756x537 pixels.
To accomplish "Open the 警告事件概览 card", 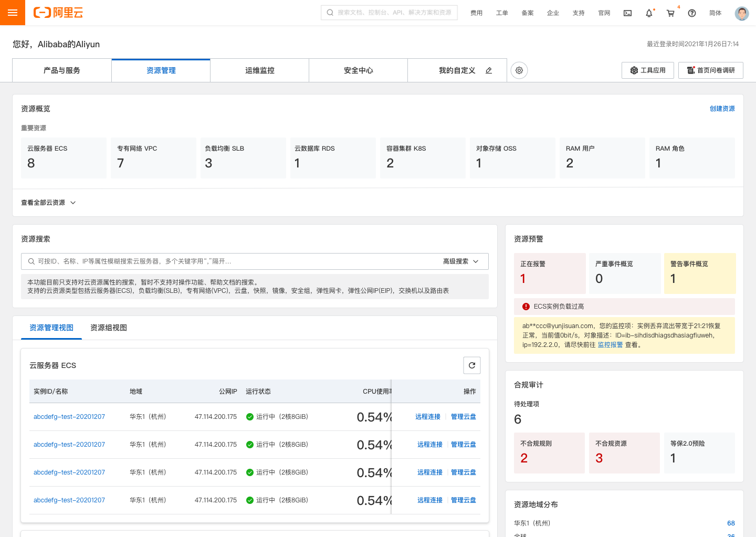I will [700, 273].
